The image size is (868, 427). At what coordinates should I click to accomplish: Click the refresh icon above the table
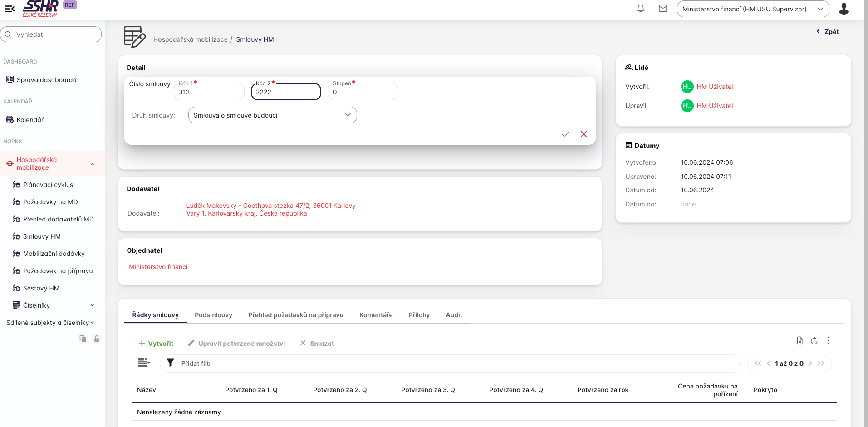(x=814, y=341)
